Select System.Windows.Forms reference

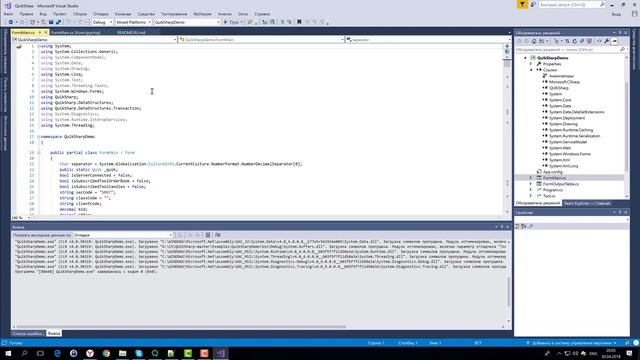pos(570,154)
